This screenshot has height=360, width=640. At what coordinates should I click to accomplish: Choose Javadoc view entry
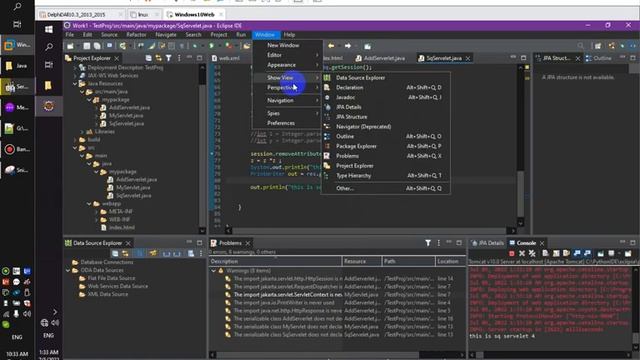pos(385,97)
